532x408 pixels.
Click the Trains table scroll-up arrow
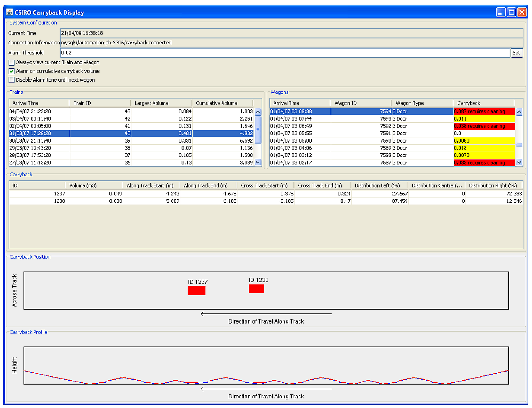tap(258, 112)
